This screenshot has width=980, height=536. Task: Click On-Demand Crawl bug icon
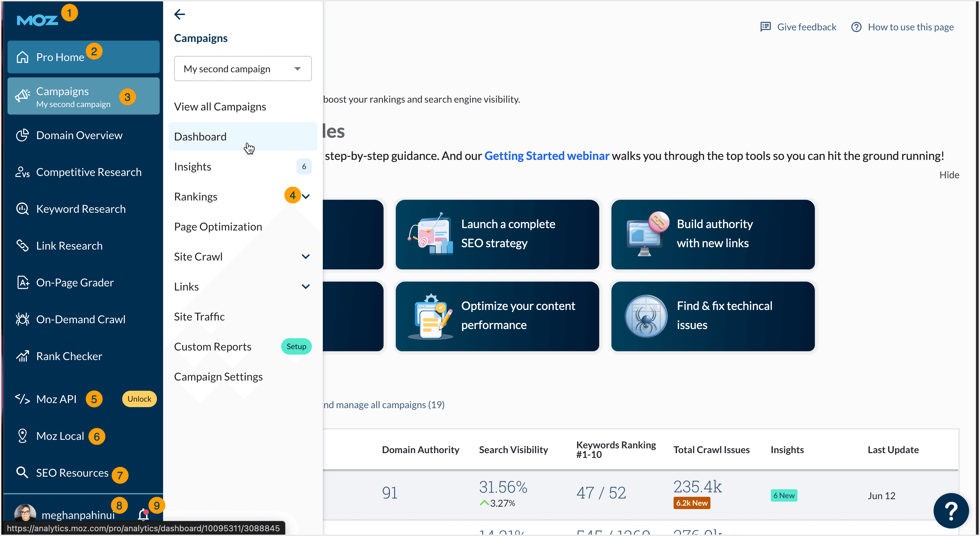click(23, 319)
